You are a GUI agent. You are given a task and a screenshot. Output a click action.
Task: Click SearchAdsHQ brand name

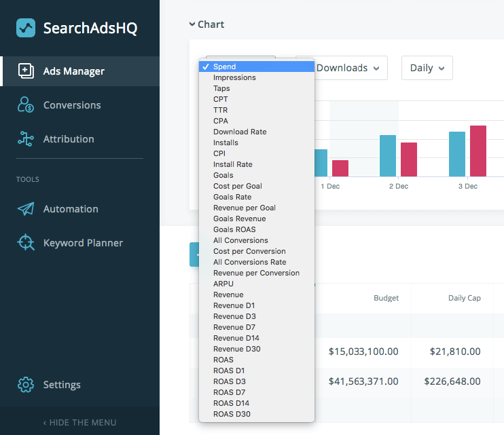pos(90,28)
